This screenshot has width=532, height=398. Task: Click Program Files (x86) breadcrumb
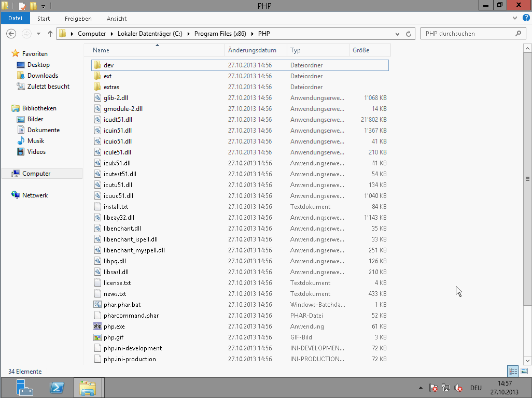click(x=220, y=34)
